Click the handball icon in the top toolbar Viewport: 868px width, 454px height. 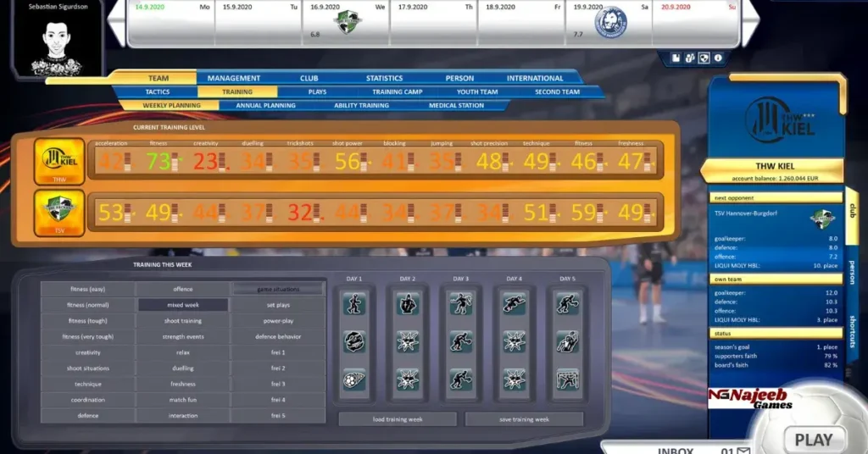point(704,58)
